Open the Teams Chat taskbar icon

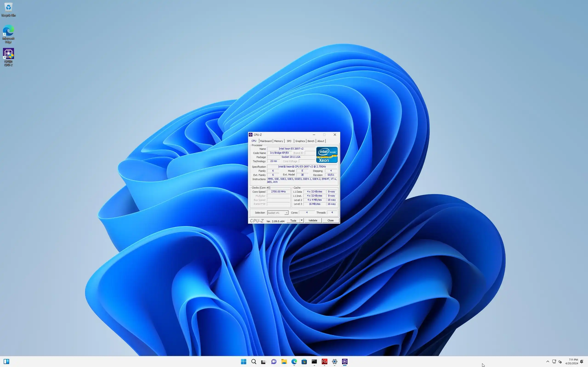click(274, 361)
